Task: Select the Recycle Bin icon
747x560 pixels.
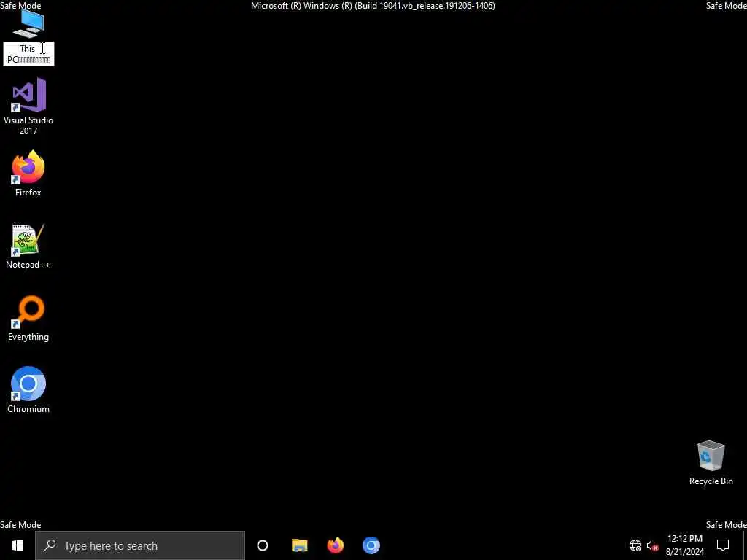Action: point(711,463)
